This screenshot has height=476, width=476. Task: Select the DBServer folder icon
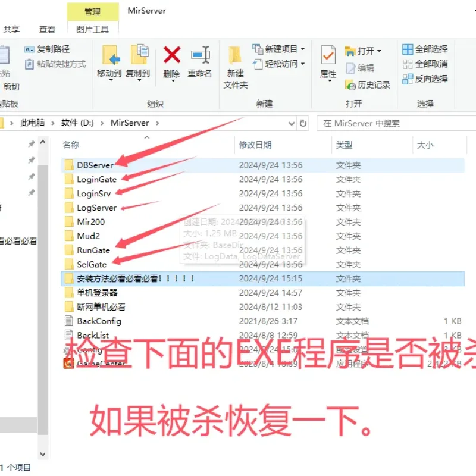(69, 165)
